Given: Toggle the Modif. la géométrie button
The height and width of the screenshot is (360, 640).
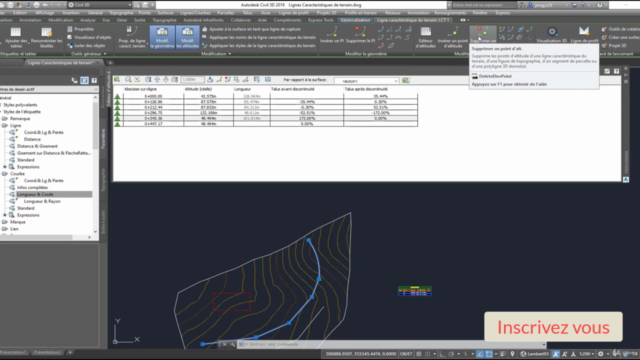Looking at the screenshot, I should click(x=162, y=37).
